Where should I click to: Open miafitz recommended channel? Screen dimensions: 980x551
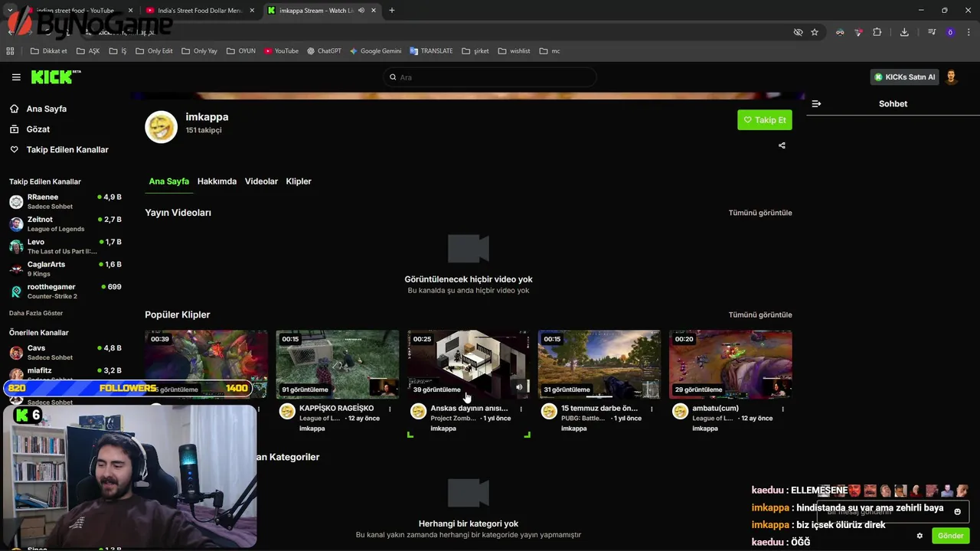pos(66,373)
